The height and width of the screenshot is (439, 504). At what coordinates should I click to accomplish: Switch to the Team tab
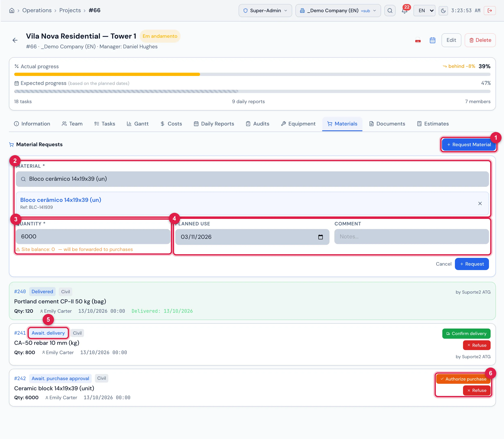point(72,124)
